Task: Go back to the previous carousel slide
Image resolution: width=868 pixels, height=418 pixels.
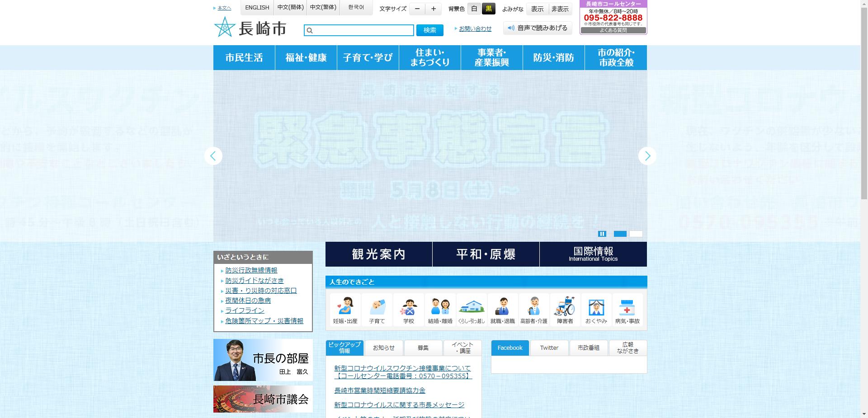Action: tap(213, 156)
